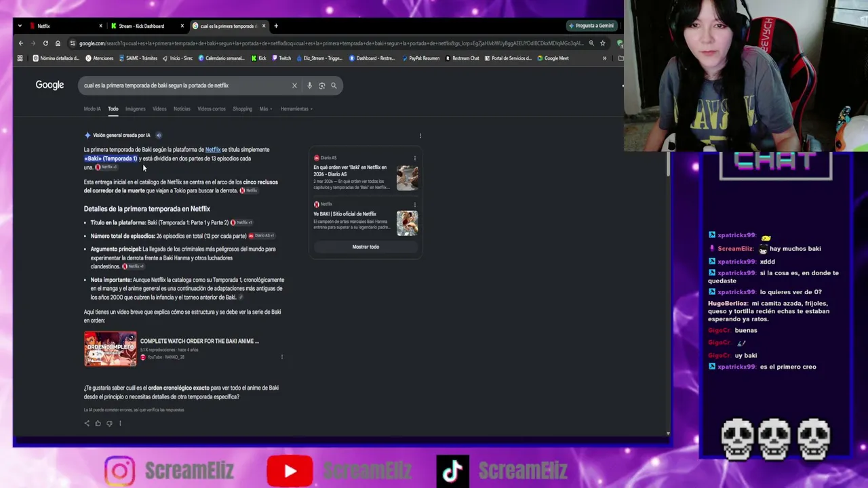Open the Kick bookmark

258,58
